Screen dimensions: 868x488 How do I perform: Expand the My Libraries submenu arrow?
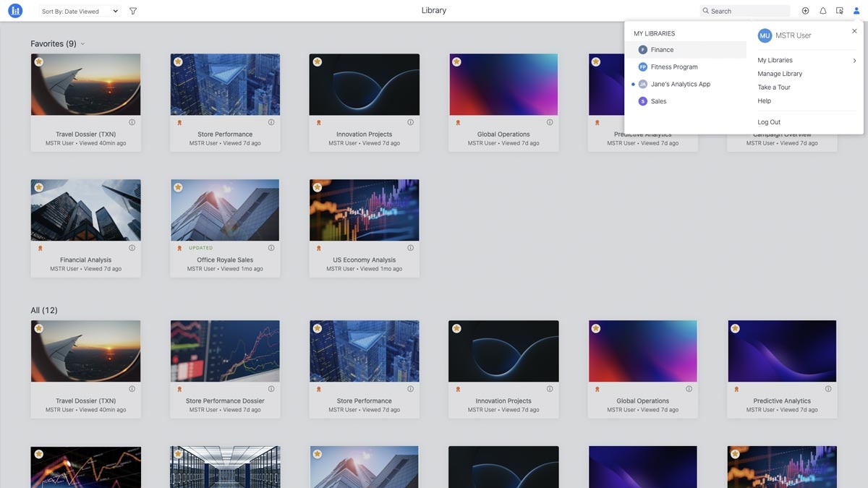tap(854, 59)
